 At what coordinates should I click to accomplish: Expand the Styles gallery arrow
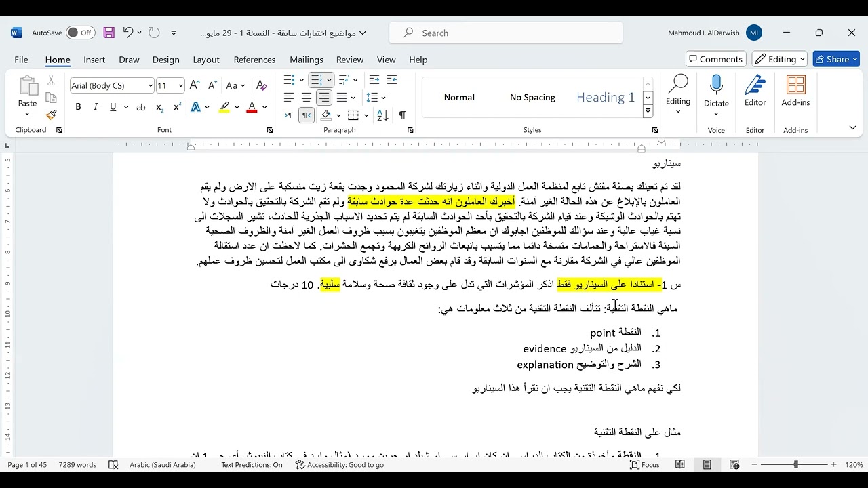point(648,111)
